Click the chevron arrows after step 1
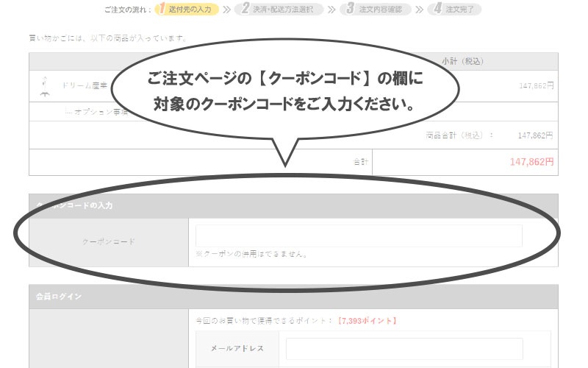 coord(228,10)
